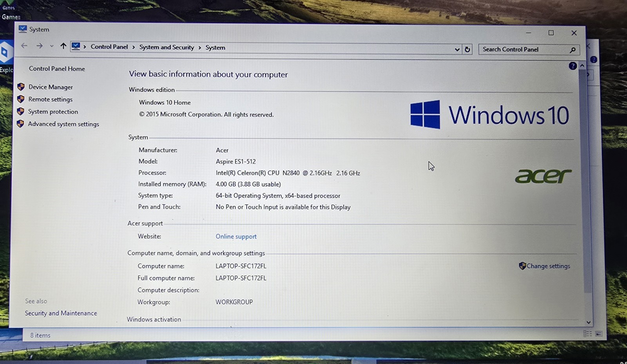Open Control Panel breadcrumb
The height and width of the screenshot is (364, 627).
click(109, 47)
